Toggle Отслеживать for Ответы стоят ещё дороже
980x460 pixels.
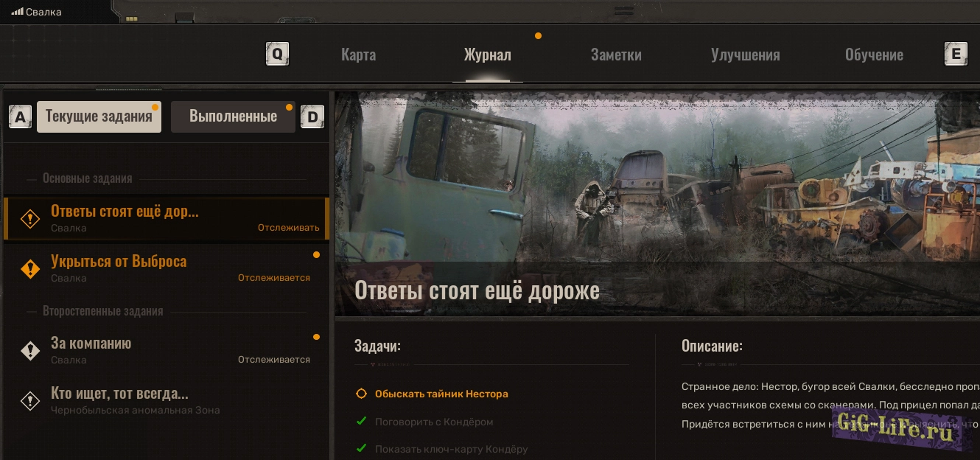(x=288, y=228)
